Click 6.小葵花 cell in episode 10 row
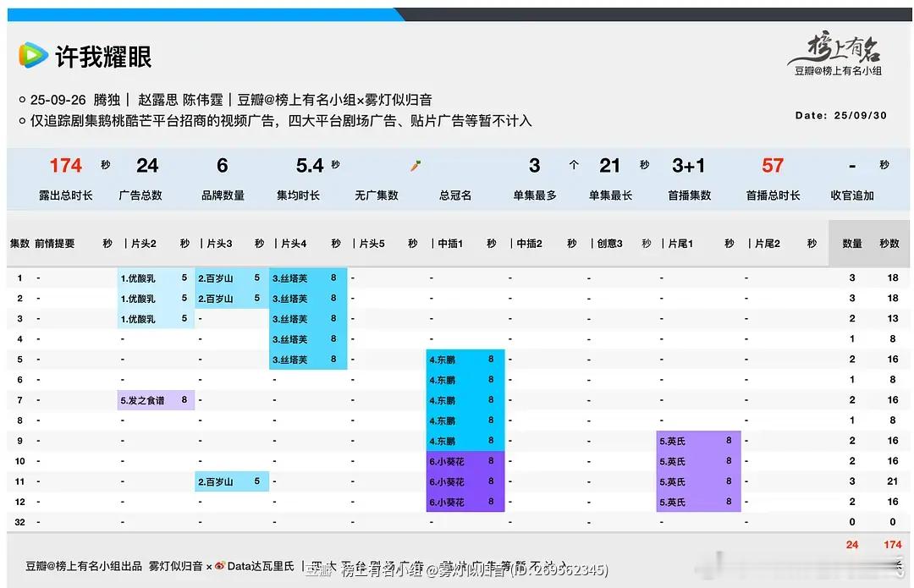The image size is (914, 588). coord(465,462)
